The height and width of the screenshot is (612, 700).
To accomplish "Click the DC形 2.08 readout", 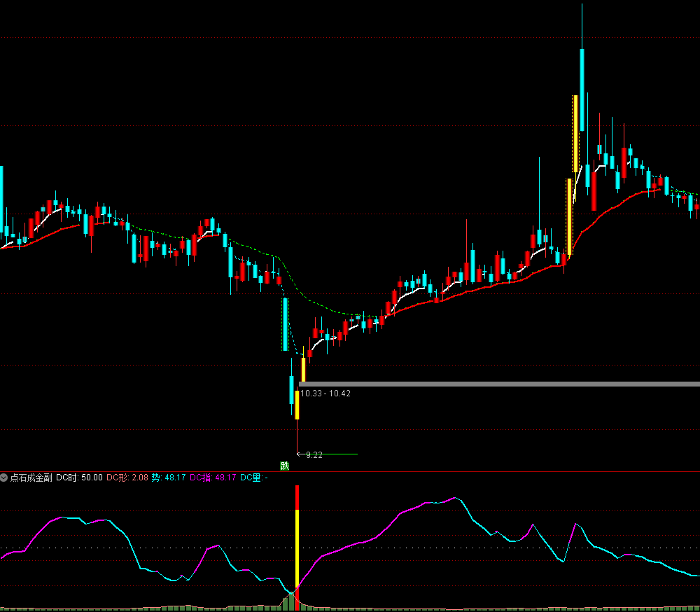I will 127,478.
